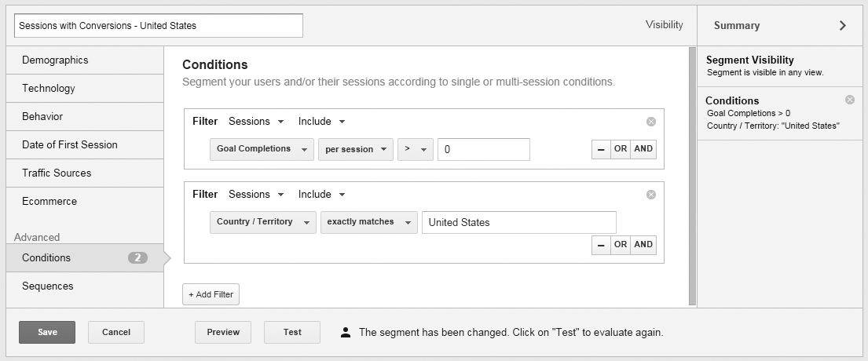The height and width of the screenshot is (361, 868).
Task: Collapse the Summary panel using the chevron arrow
Action: (x=842, y=25)
